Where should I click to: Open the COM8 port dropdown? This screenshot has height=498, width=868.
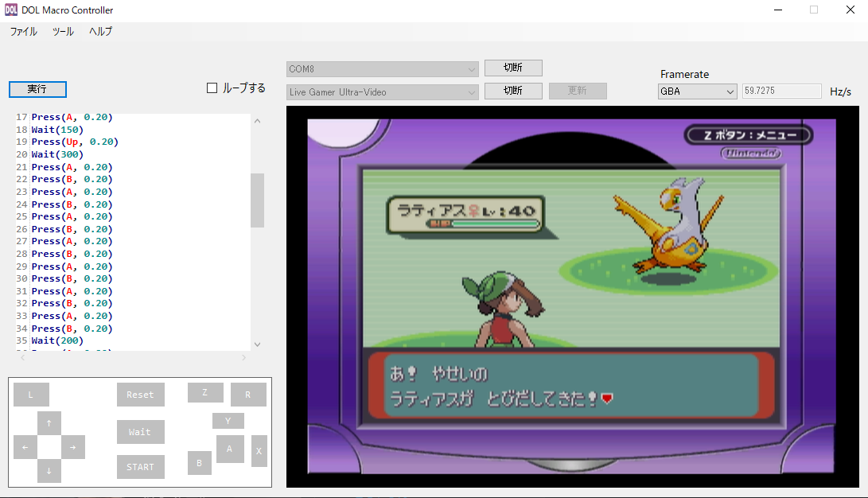click(382, 69)
